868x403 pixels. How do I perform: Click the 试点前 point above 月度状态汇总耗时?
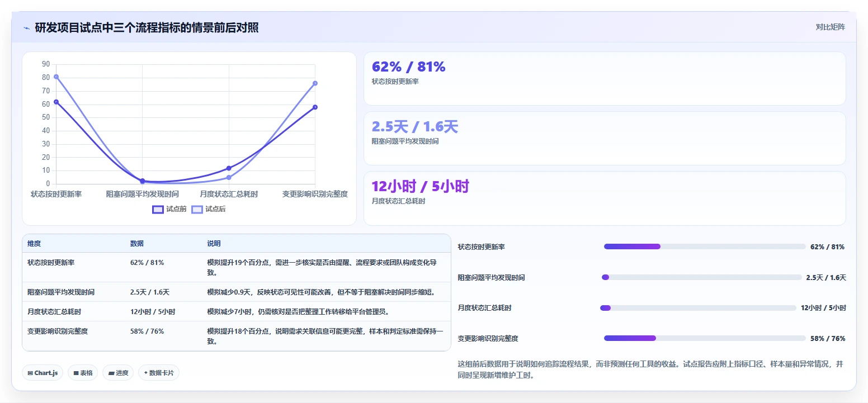[229, 168]
